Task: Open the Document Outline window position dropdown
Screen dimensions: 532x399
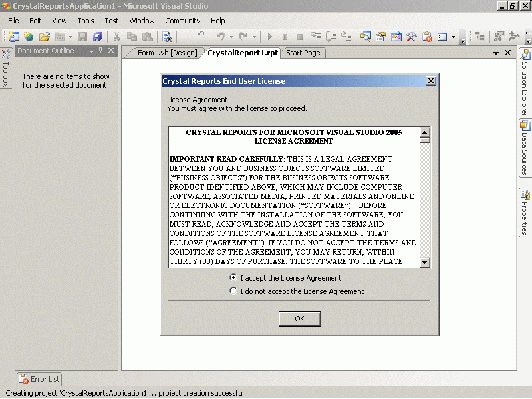Action: 92,51
